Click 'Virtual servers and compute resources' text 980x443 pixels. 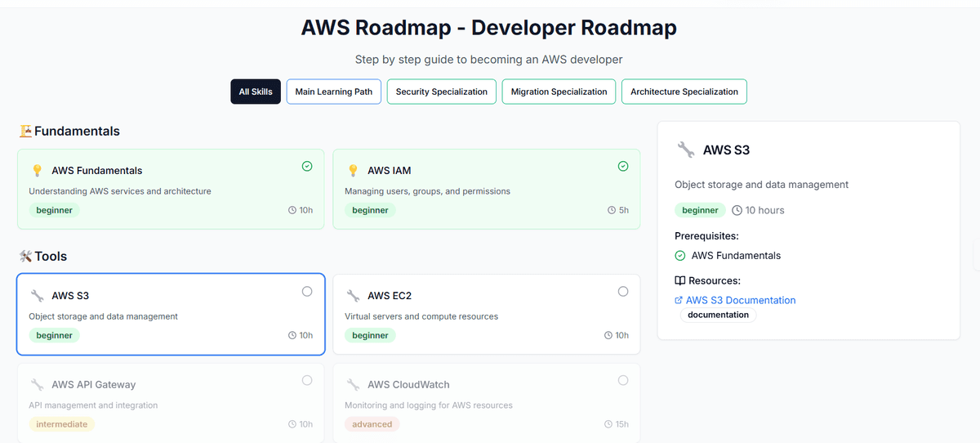click(421, 316)
